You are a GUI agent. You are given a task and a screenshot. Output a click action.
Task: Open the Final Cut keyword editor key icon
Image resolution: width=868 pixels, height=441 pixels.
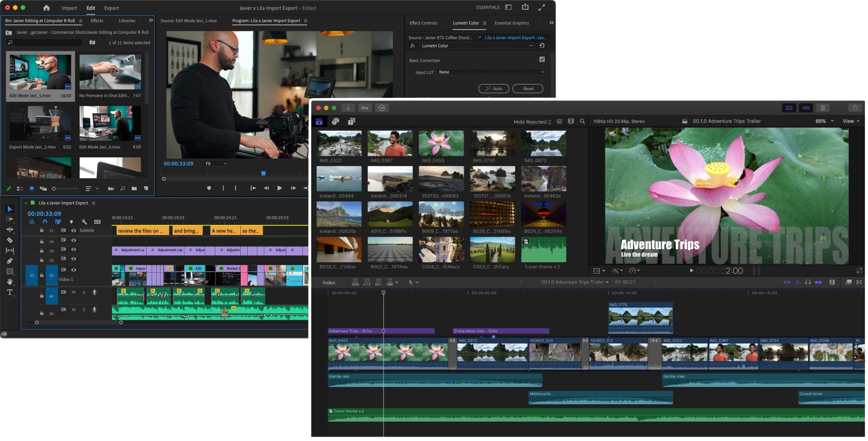[365, 108]
